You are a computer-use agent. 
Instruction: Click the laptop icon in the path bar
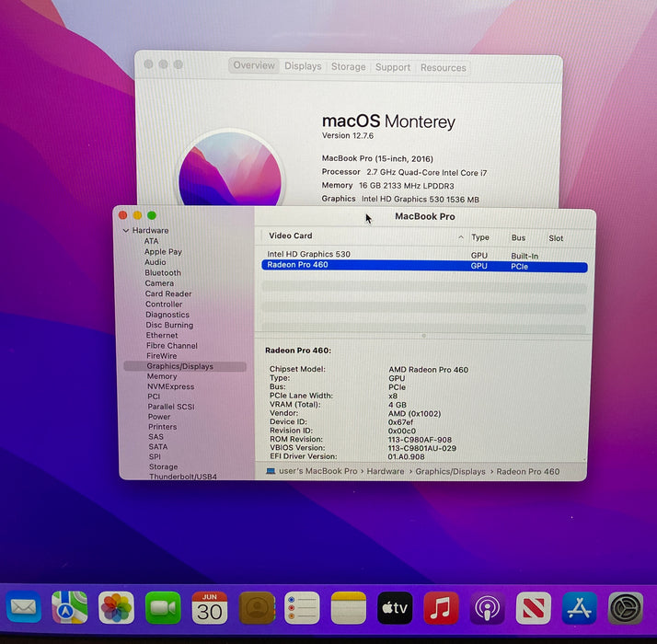(x=271, y=471)
